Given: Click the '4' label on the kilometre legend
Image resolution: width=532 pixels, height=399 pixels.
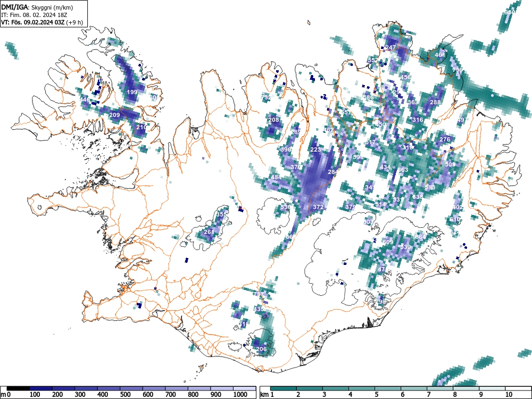Looking at the screenshot, I should click(x=351, y=395).
